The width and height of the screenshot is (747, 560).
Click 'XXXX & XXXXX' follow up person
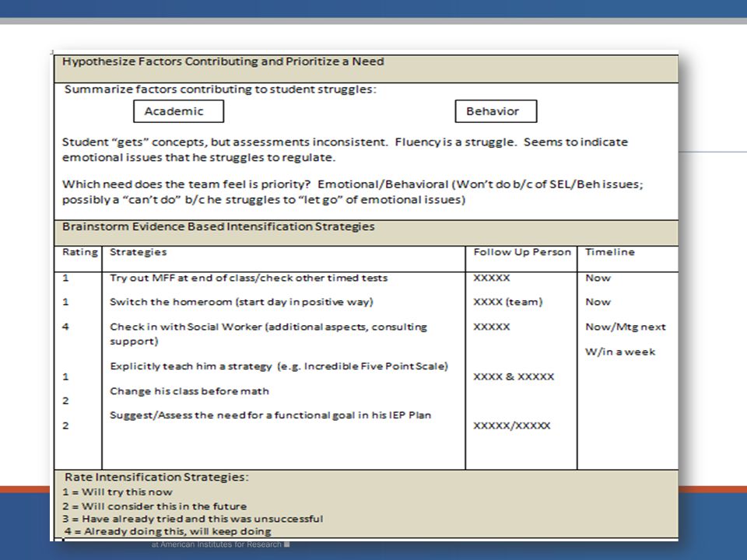[x=514, y=376]
